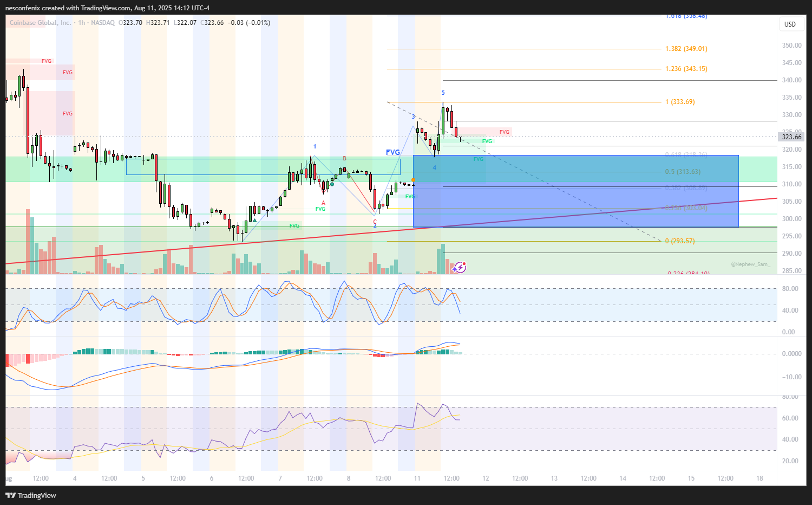Click date 8 on the time axis
Screen dimensions: 812x505
point(349,478)
